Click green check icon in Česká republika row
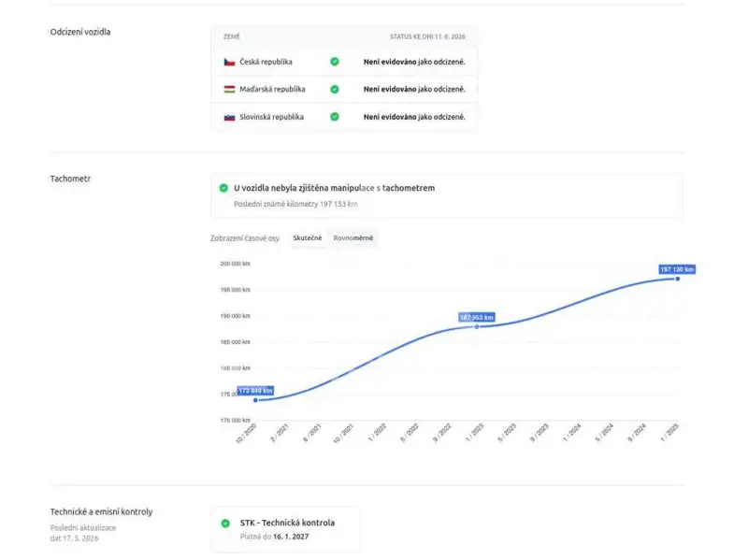748x560 pixels. pos(335,62)
